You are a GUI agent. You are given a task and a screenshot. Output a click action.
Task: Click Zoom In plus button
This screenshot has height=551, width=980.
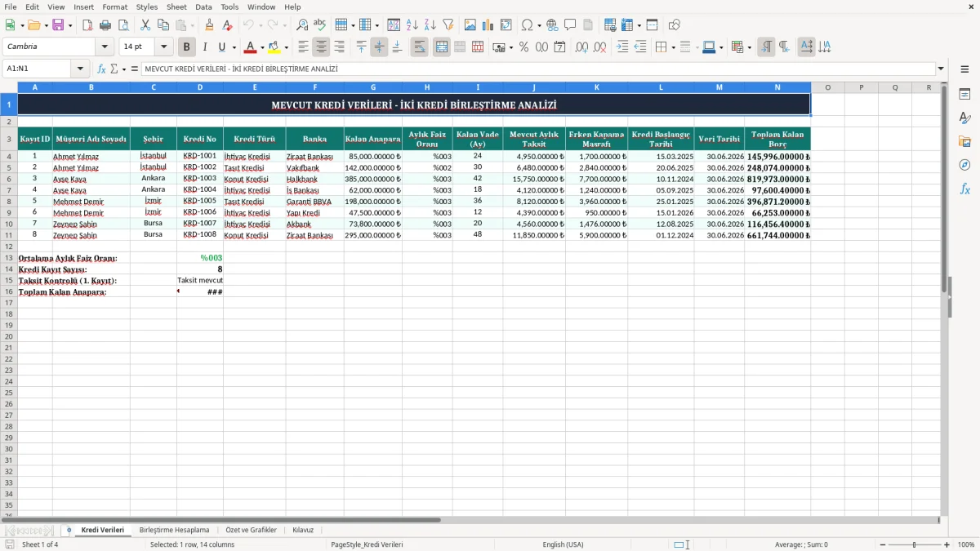coord(947,544)
